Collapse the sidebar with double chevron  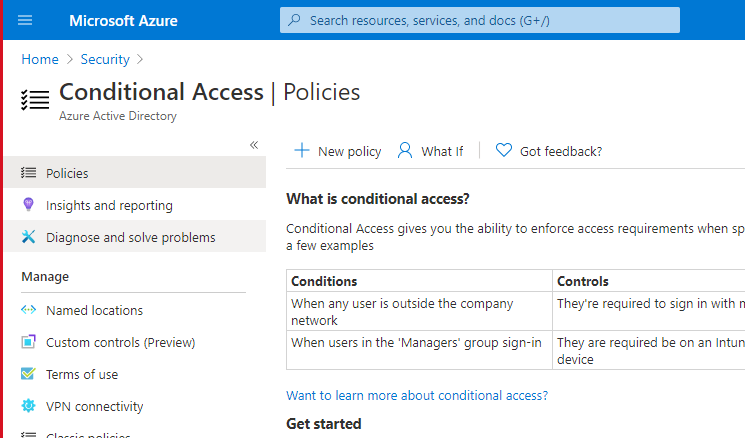click(x=254, y=145)
